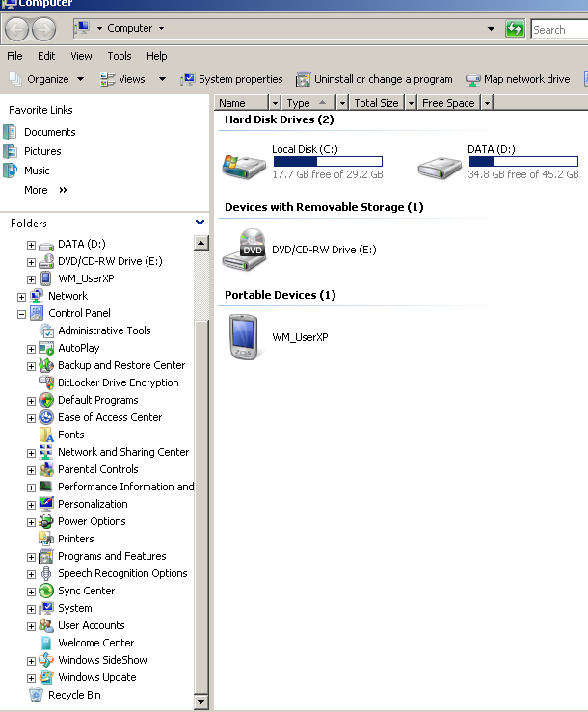588x712 pixels.
Task: Open the Documents favorite link
Action: (49, 132)
